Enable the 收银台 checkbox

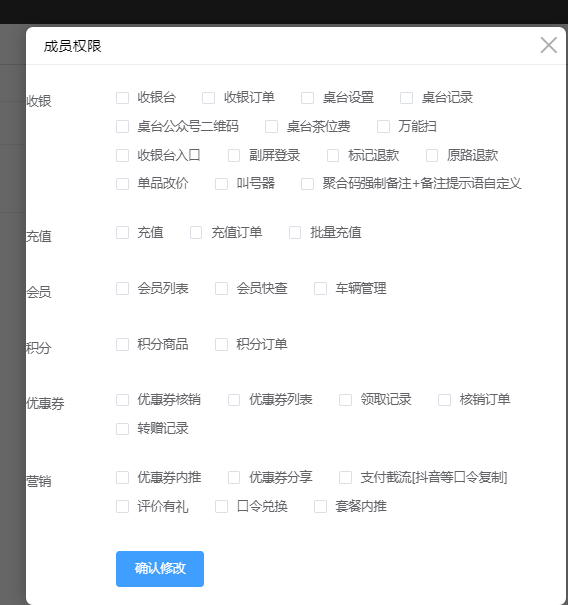122,98
